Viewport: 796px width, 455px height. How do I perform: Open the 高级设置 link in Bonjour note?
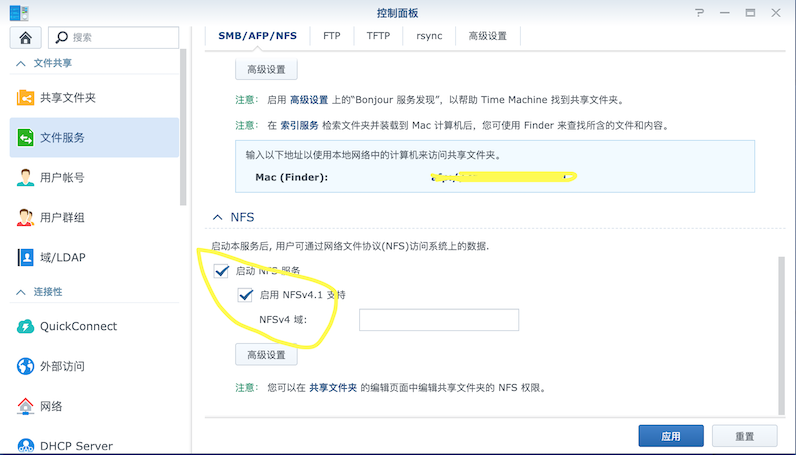pyautogui.click(x=309, y=100)
